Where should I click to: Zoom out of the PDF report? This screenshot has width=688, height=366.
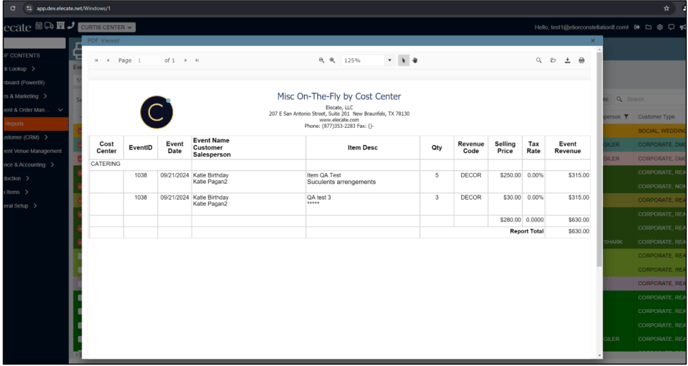tap(322, 61)
